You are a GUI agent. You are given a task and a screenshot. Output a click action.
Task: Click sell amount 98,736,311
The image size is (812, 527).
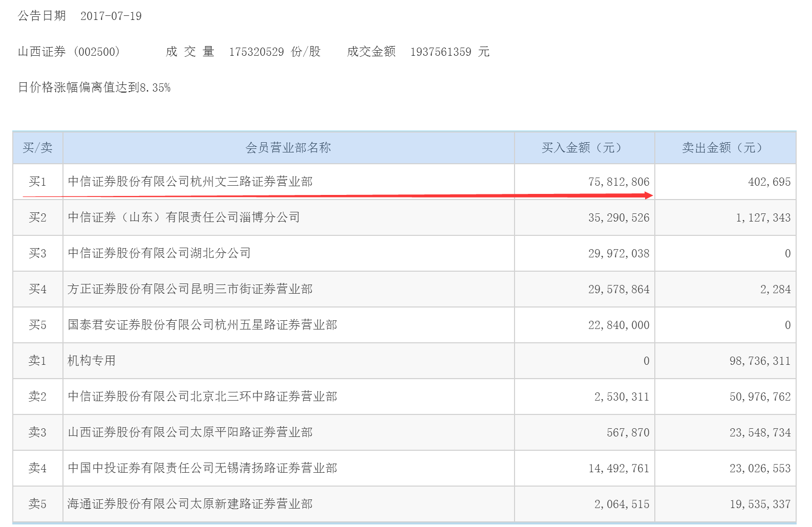pos(760,361)
